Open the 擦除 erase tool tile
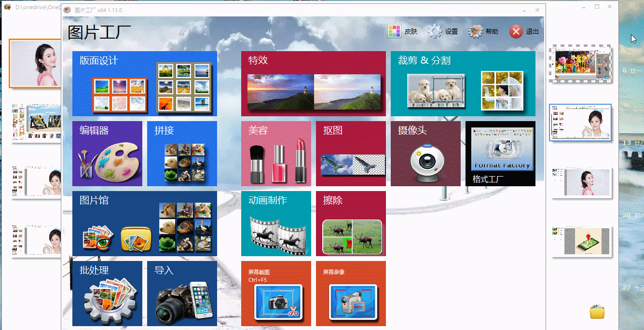Screen dimensions: 644x330 (x=351, y=223)
